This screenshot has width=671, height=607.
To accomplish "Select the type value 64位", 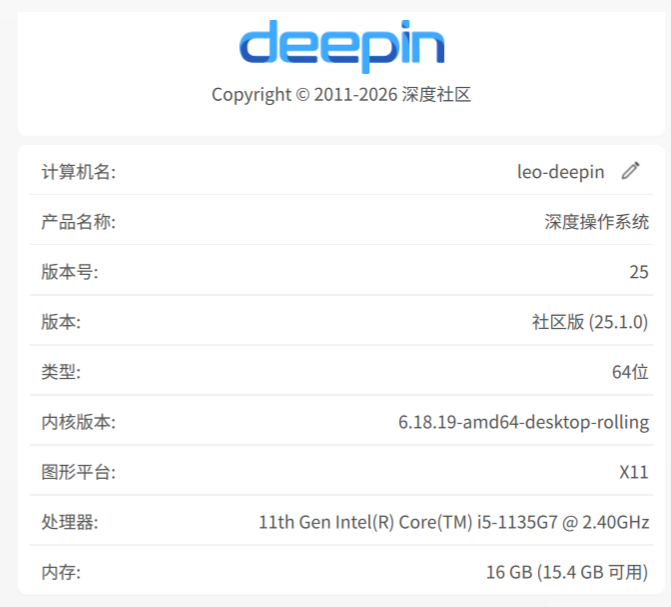I will (630, 372).
